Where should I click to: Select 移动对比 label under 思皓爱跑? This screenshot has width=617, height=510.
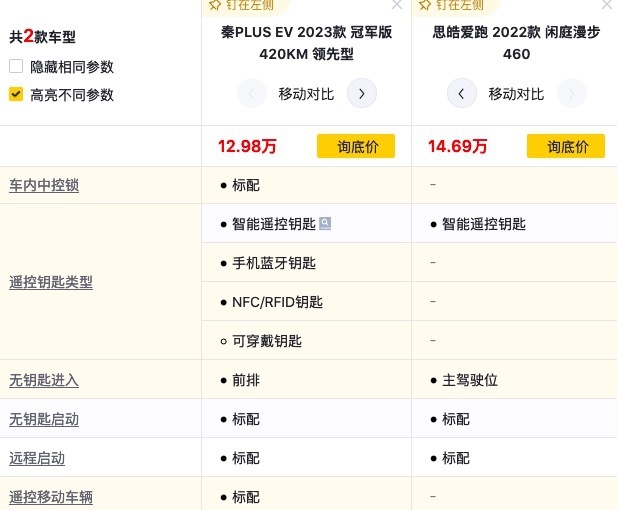click(x=516, y=94)
